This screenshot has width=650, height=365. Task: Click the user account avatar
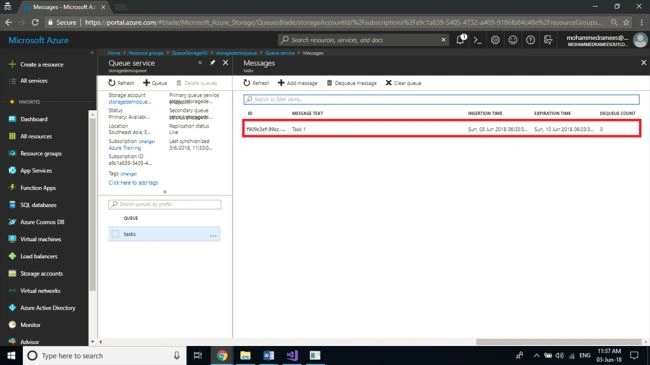click(x=640, y=40)
